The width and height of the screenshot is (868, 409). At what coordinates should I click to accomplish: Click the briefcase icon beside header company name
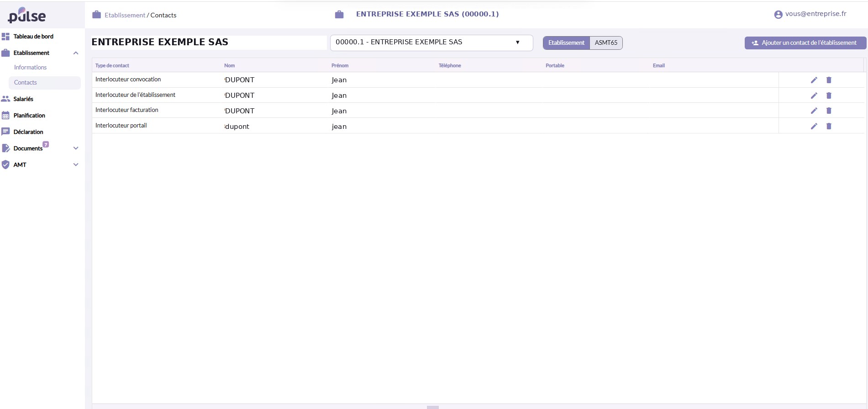[x=339, y=15]
